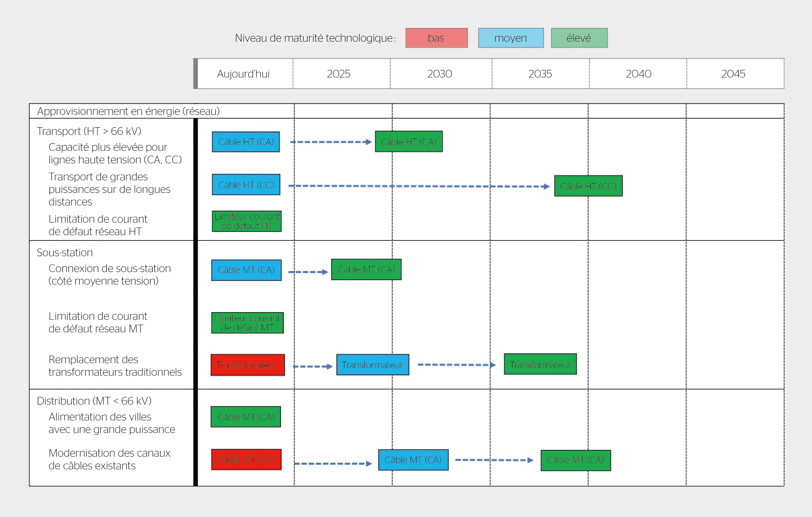
Task: Select the 'Aujourd'hui' timeline header
Action: point(244,74)
